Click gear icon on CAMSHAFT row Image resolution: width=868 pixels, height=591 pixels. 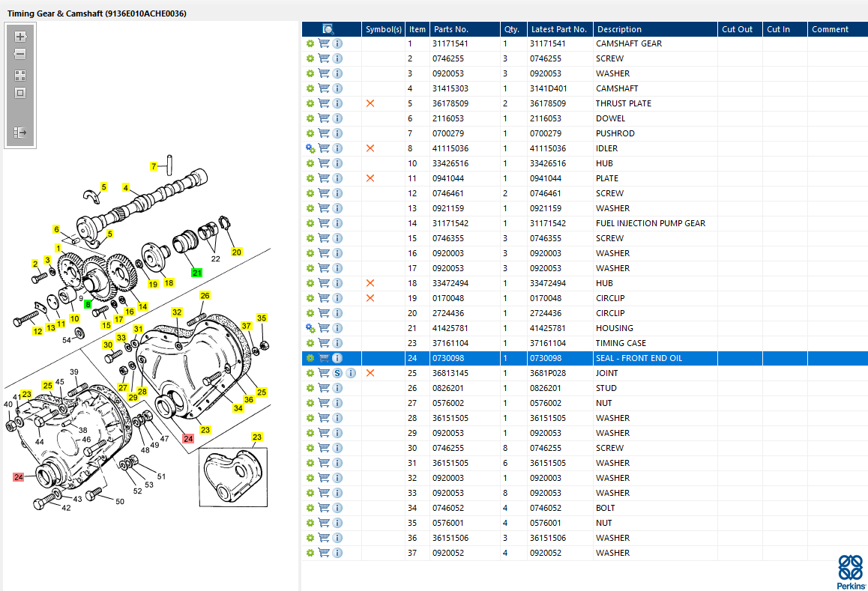click(x=310, y=88)
